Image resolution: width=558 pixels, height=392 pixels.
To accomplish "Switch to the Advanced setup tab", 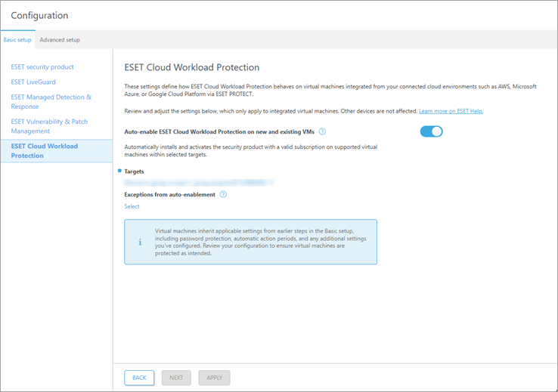I will [x=60, y=40].
